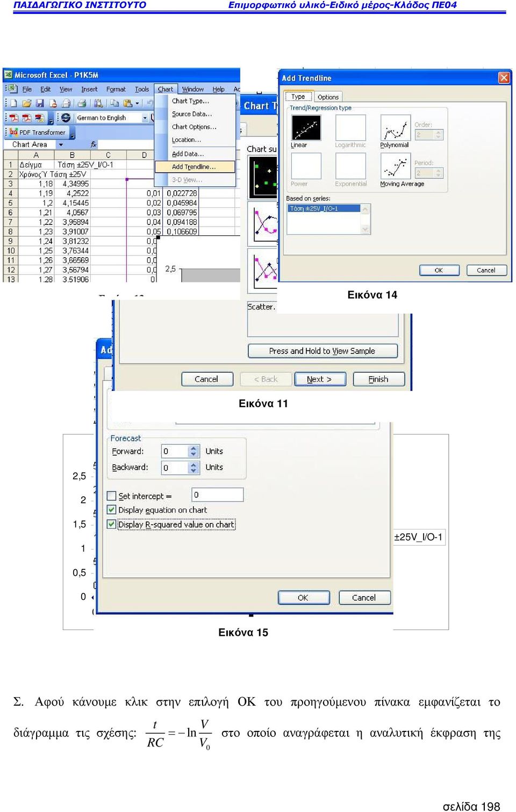The height and width of the screenshot is (812, 516).
Task: Select the Exponential trendline type
Action: (350, 166)
